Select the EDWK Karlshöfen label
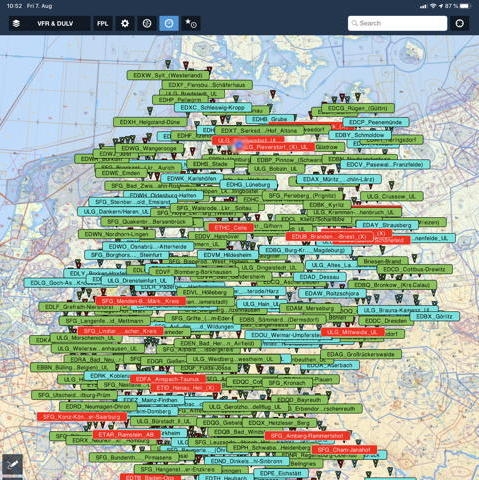 tap(192, 179)
